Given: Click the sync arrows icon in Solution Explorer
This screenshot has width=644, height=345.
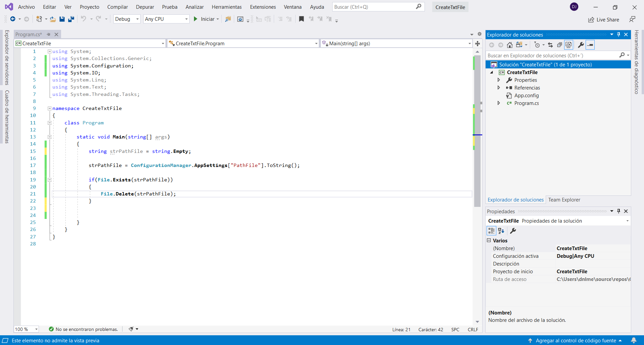Looking at the screenshot, I should click(550, 45).
